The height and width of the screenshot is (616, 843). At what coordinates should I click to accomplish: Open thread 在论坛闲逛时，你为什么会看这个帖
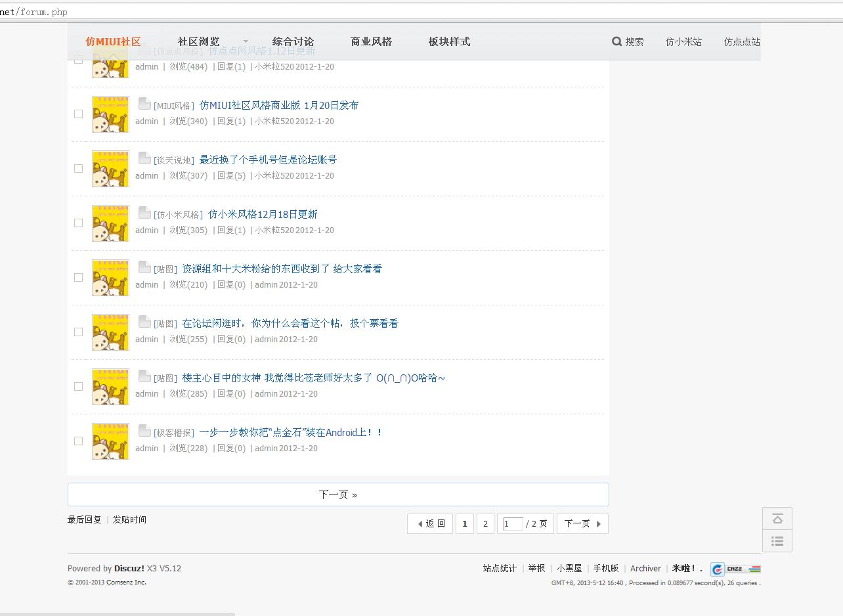(x=290, y=323)
